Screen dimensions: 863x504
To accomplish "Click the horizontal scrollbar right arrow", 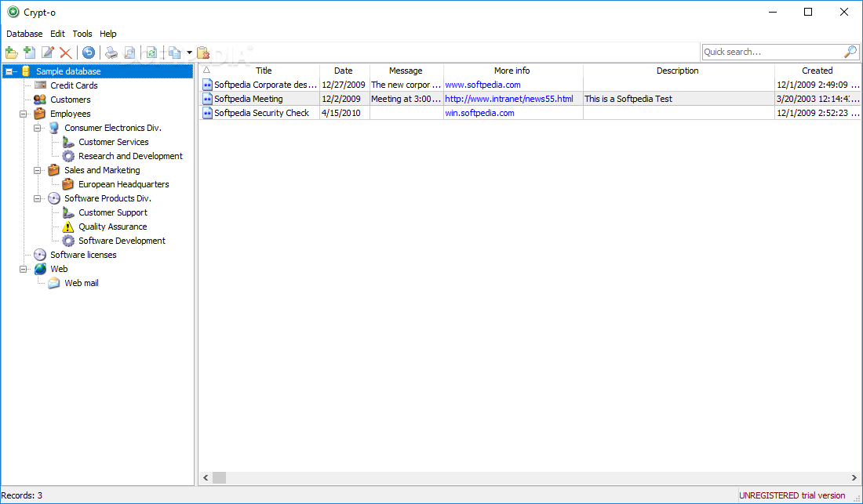I will click(854, 477).
